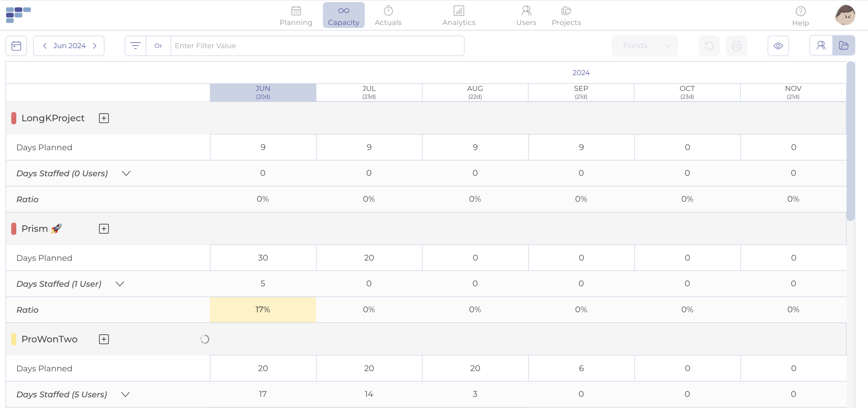The height and width of the screenshot is (408, 868).
Task: Click the yellow ProWonTwo color swatch
Action: pyautogui.click(x=14, y=339)
